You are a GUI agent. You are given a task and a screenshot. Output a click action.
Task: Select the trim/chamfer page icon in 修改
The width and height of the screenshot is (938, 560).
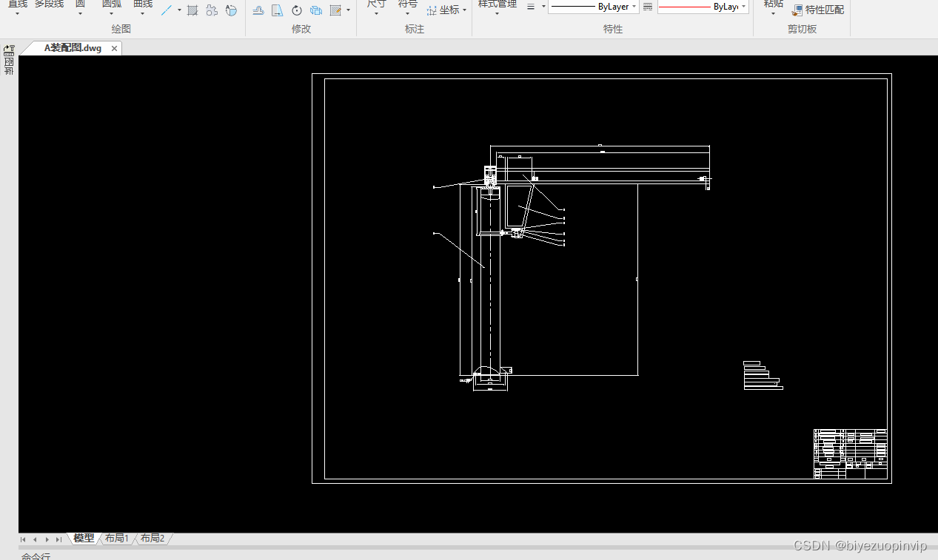click(277, 10)
